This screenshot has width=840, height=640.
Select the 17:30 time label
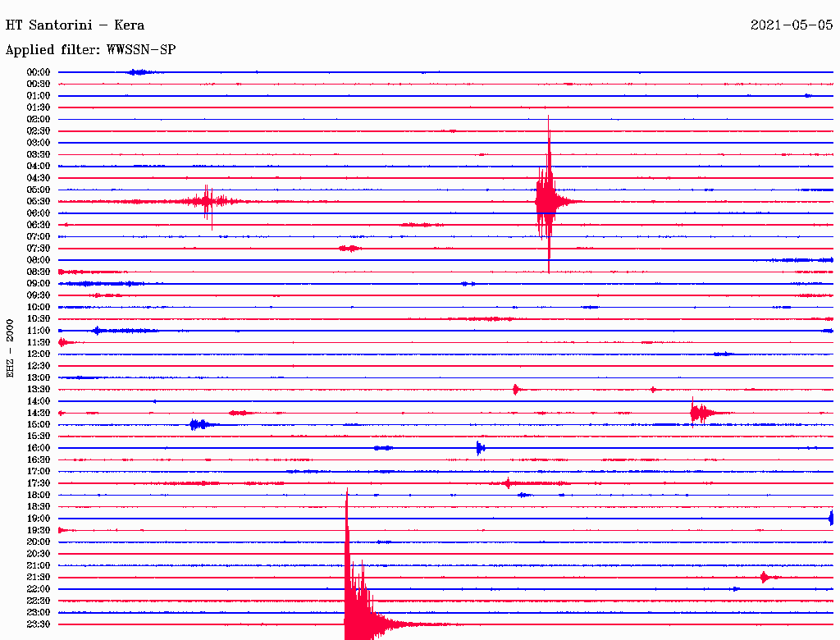pos(39,483)
